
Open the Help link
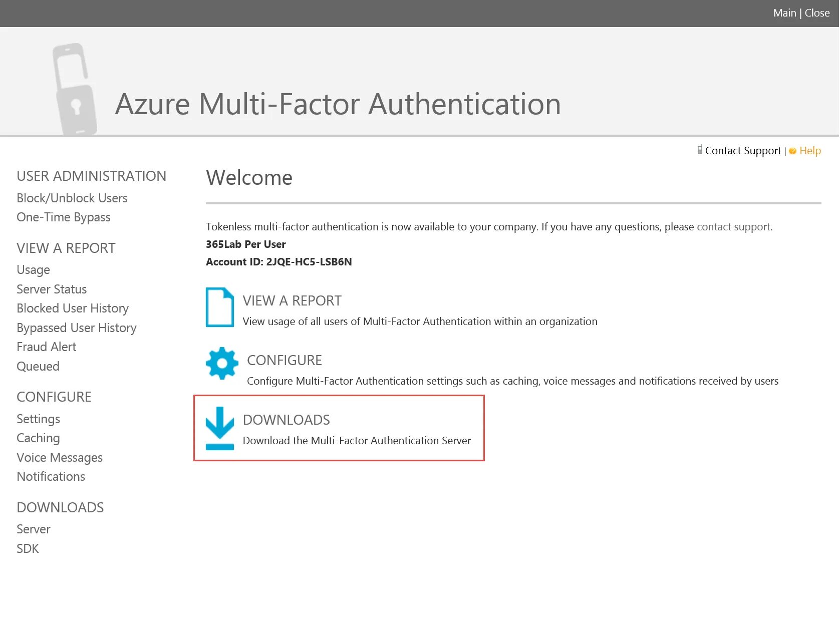click(x=810, y=151)
